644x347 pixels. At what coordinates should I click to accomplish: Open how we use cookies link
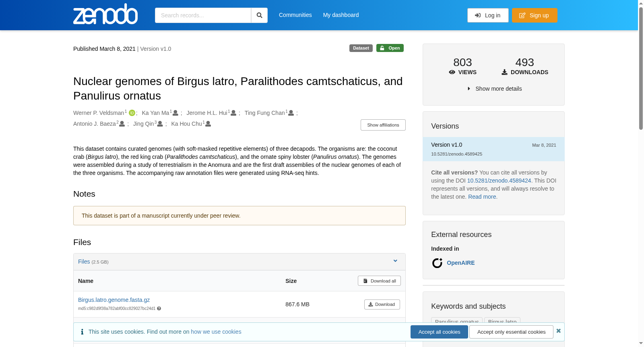(216, 332)
